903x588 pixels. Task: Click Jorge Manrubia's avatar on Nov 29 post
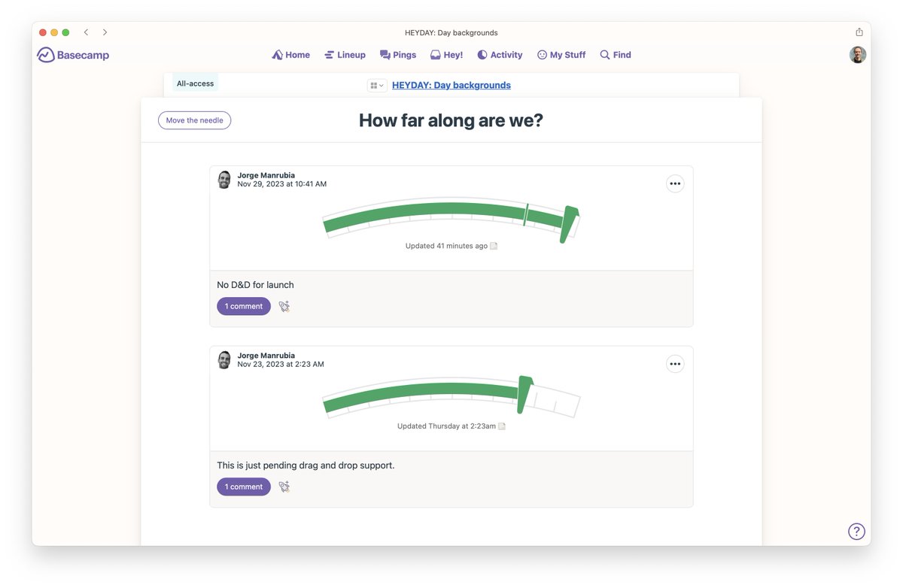(x=224, y=180)
